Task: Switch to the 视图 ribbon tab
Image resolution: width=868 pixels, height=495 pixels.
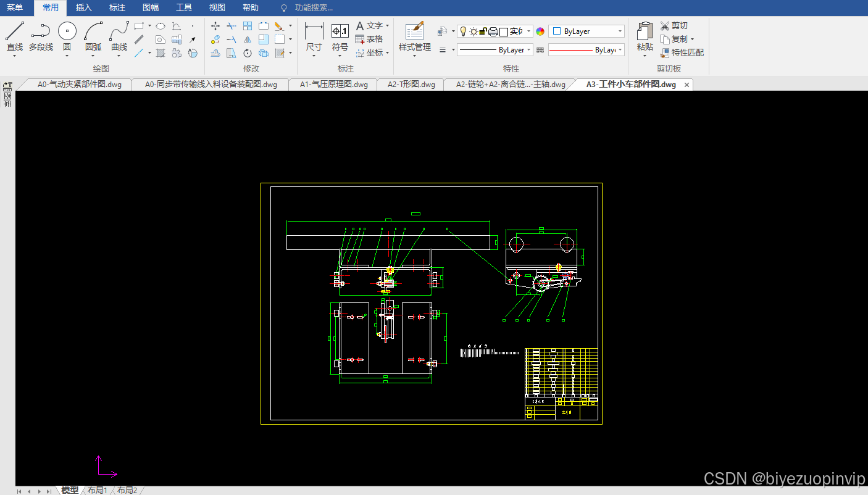Action: [x=217, y=7]
